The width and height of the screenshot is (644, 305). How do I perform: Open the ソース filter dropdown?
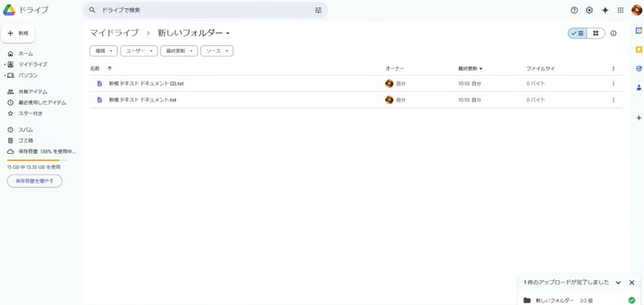pos(217,51)
